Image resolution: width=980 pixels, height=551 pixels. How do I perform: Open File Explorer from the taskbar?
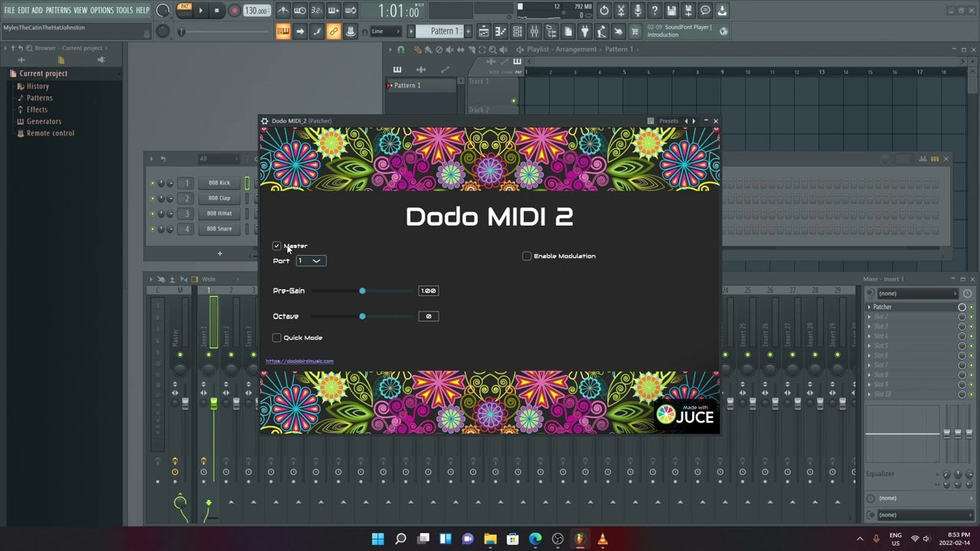click(490, 540)
